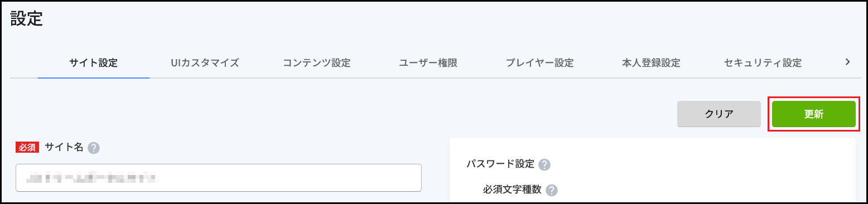Screen dimensions: 868x204
Task: Go to the コンテンツ設定 tab
Action: (x=316, y=63)
